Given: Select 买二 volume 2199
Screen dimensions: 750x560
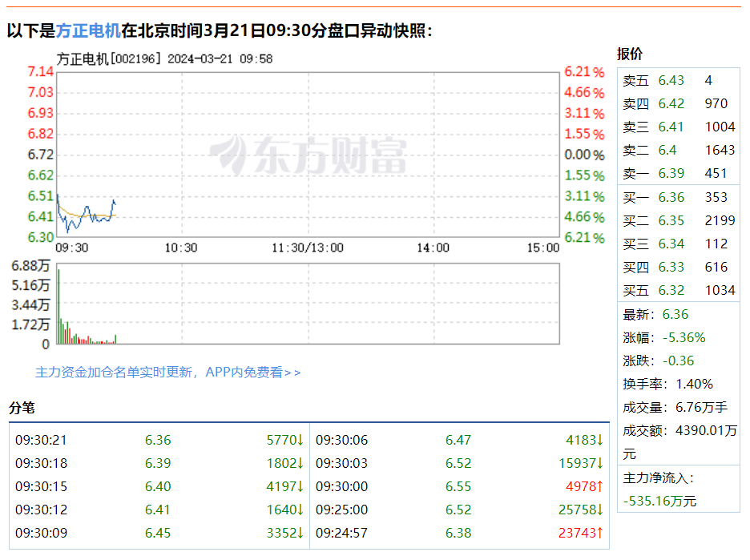Looking at the screenshot, I should 720,220.
